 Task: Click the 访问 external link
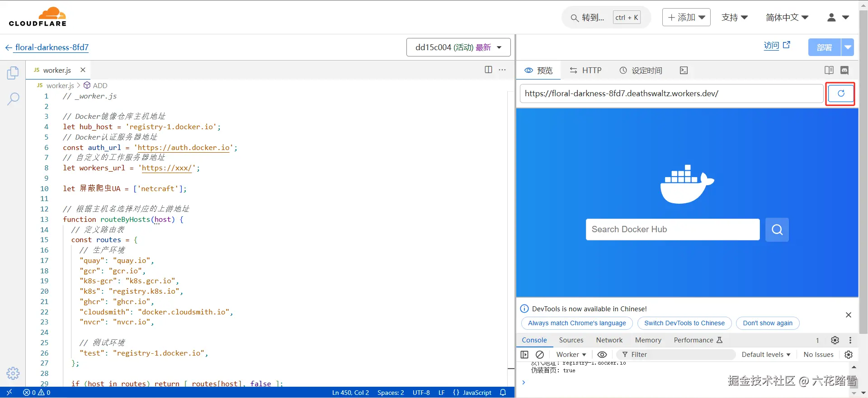coord(777,45)
